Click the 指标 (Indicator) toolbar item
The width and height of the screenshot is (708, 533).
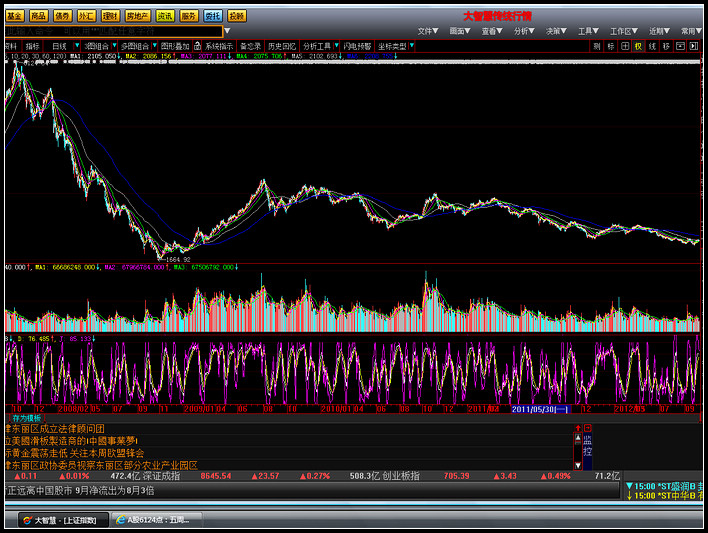(x=33, y=46)
